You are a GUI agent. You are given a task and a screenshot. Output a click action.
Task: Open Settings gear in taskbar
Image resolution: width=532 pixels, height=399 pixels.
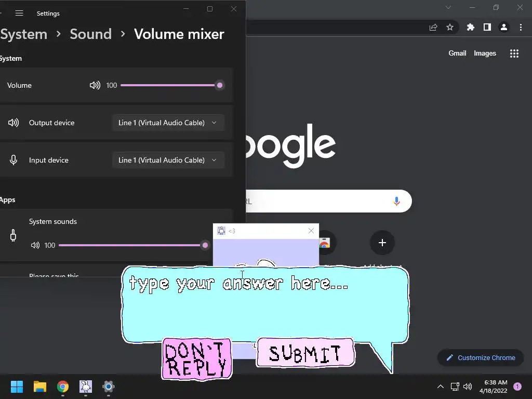point(109,387)
